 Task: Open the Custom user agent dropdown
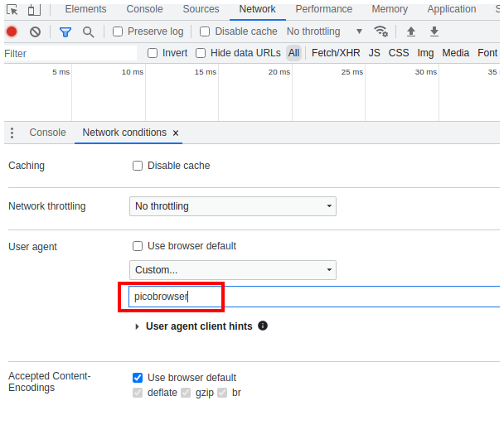point(233,270)
